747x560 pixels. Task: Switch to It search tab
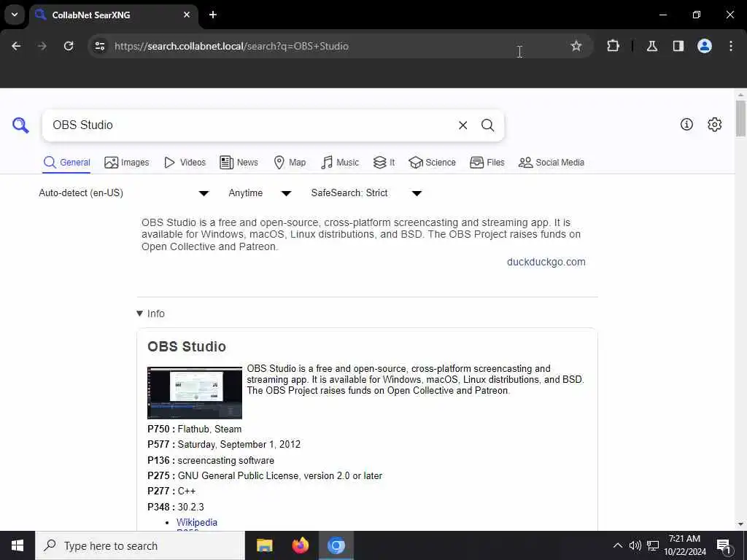click(384, 163)
